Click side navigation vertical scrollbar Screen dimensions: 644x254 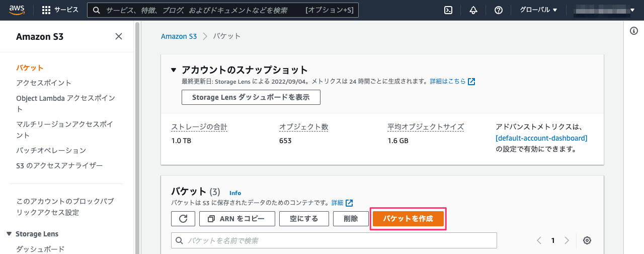[x=137, y=136]
